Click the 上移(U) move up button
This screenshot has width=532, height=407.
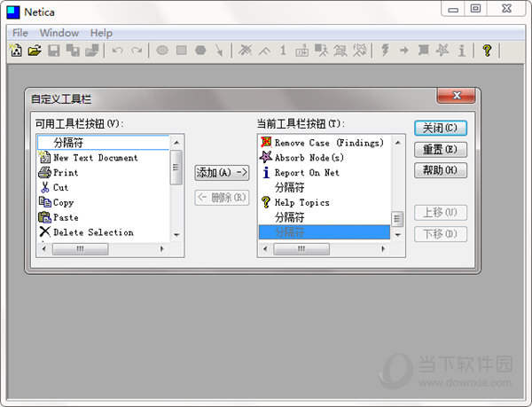441,213
